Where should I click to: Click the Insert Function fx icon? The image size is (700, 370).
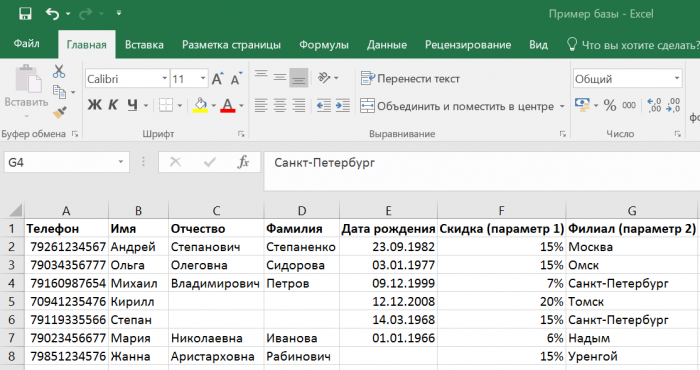pyautogui.click(x=243, y=162)
